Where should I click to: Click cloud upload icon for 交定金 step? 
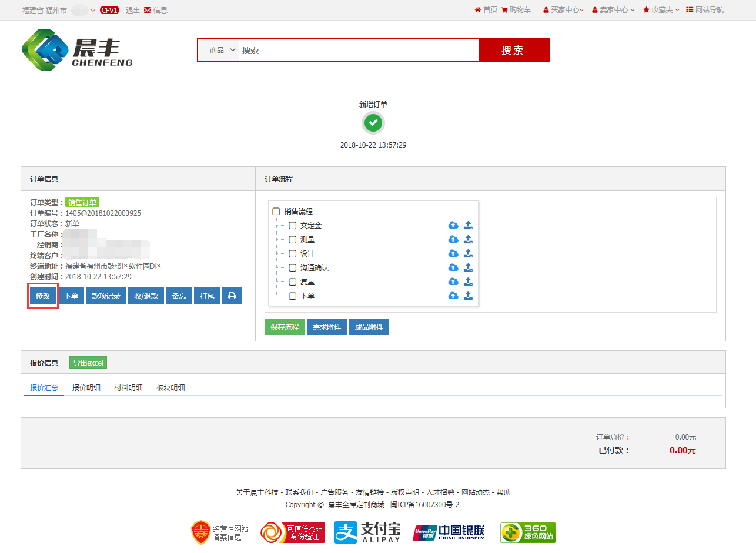pos(453,225)
